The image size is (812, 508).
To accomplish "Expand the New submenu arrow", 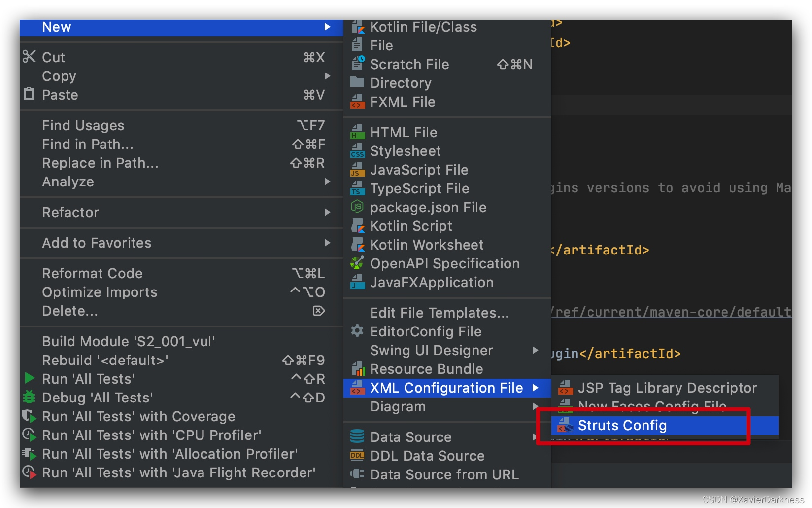I will (x=327, y=27).
